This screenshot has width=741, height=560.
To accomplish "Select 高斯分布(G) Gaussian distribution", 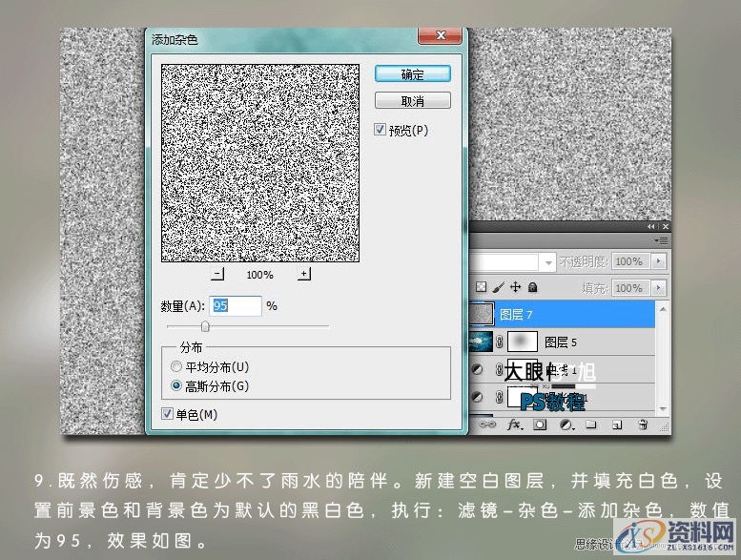I will click(175, 385).
